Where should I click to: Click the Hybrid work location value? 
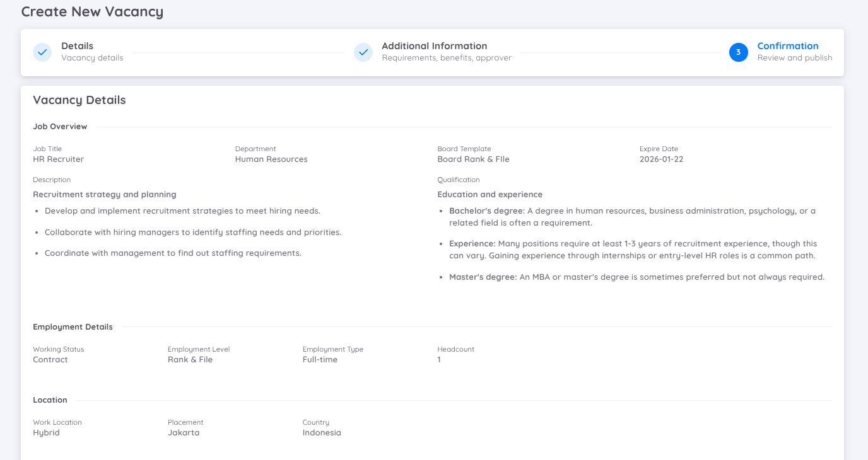(x=46, y=433)
